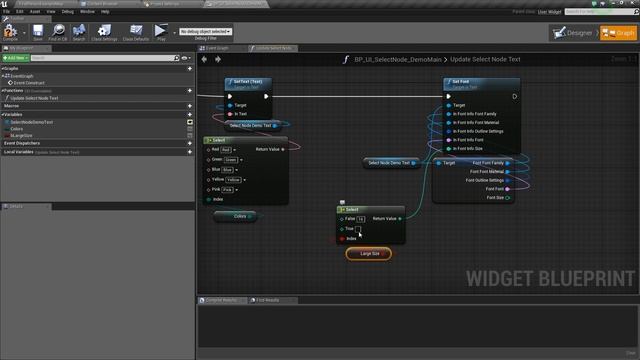Click the Font Size output pin

508,198
